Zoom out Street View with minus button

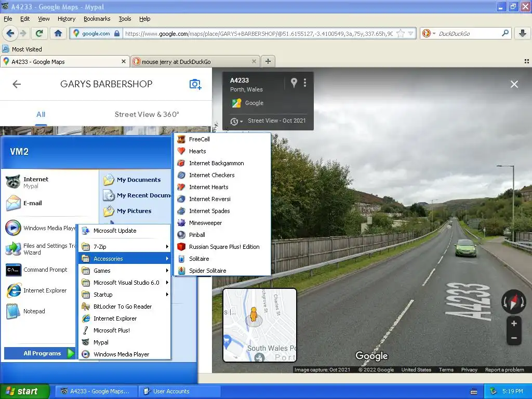tap(514, 338)
